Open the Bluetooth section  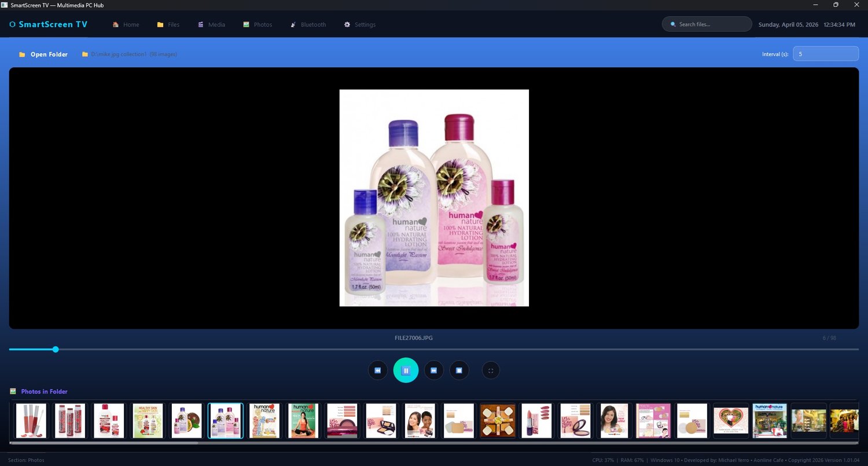pyautogui.click(x=308, y=24)
